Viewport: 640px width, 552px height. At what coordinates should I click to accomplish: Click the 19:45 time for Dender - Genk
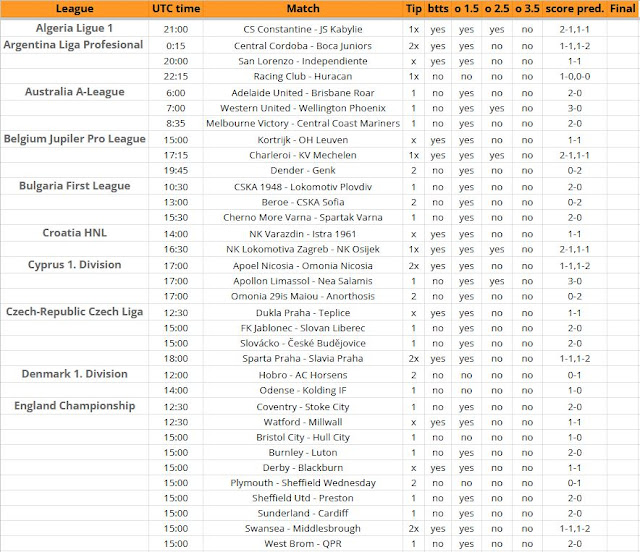(x=176, y=170)
